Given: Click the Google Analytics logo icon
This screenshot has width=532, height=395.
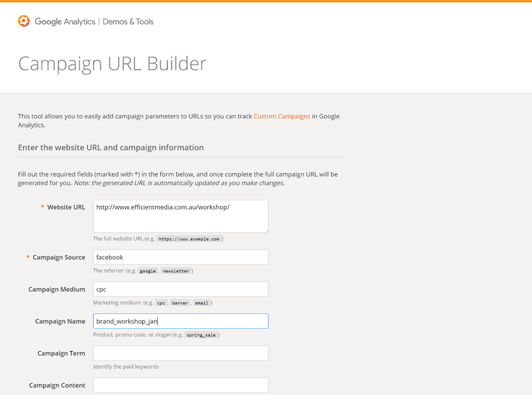Looking at the screenshot, I should [24, 21].
